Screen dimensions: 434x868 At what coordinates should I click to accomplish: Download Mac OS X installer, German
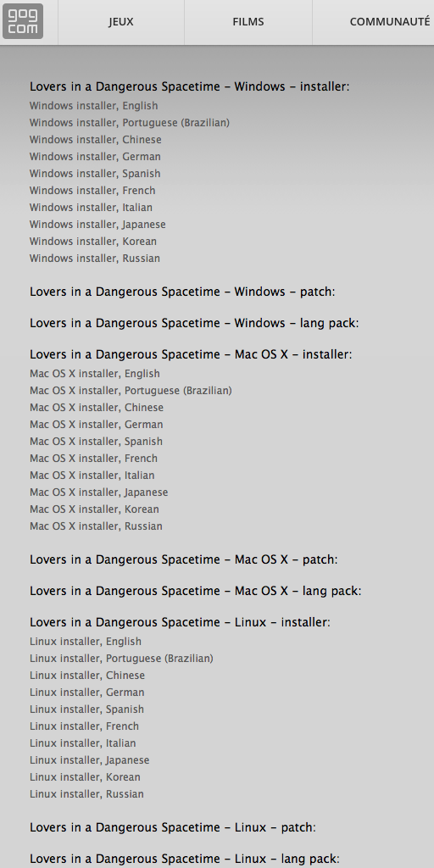tap(97, 425)
